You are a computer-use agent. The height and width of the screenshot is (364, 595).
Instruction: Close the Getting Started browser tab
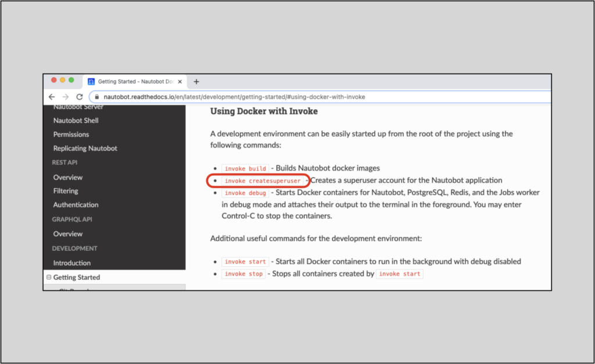click(180, 82)
